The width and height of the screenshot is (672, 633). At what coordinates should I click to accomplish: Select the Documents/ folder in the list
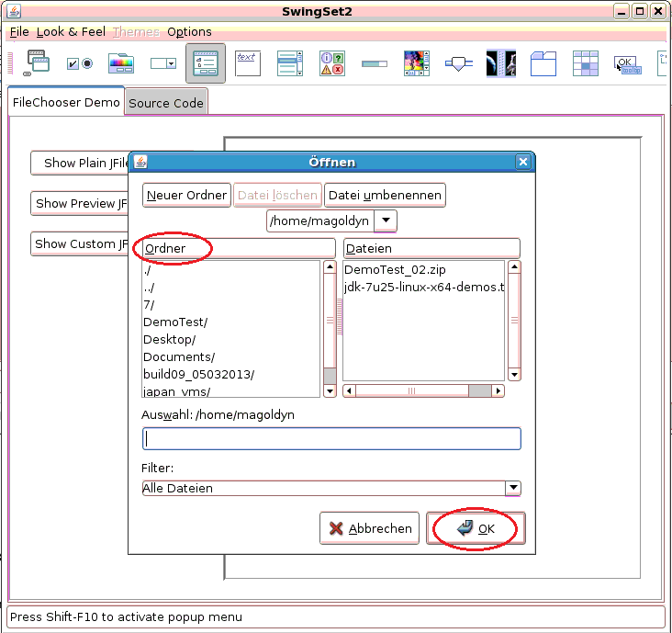coord(179,356)
